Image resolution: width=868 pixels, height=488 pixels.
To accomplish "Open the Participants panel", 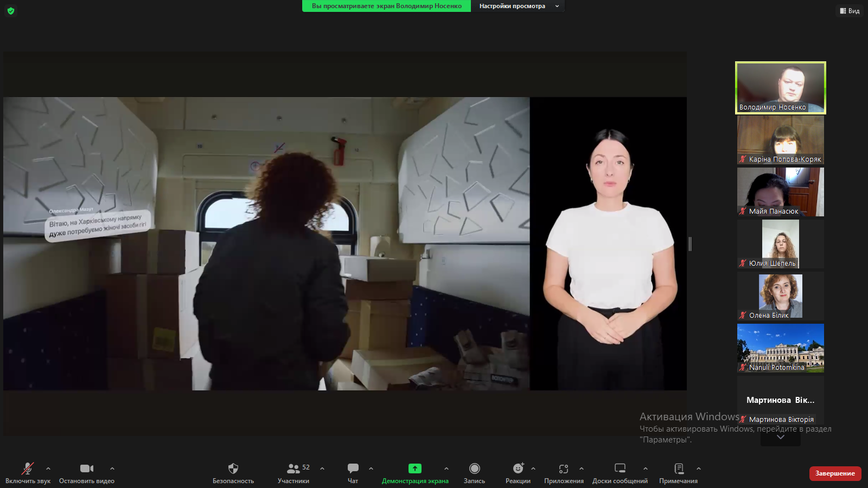I will point(293,468).
